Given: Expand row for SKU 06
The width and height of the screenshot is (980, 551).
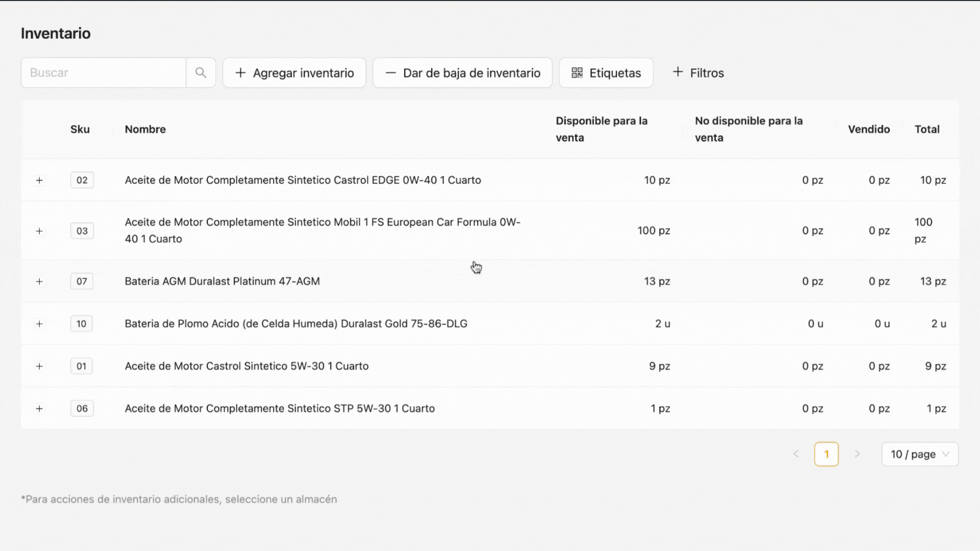Looking at the screenshot, I should 39,408.
